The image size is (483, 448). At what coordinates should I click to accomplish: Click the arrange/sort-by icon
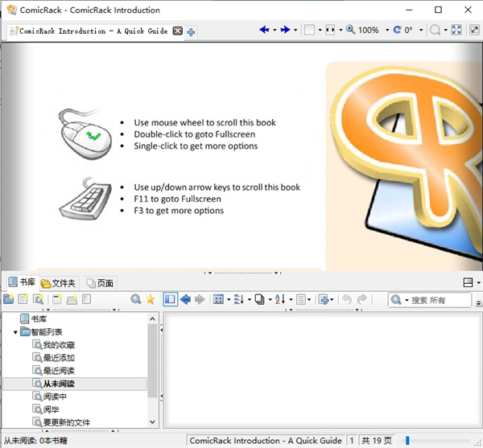click(x=239, y=299)
